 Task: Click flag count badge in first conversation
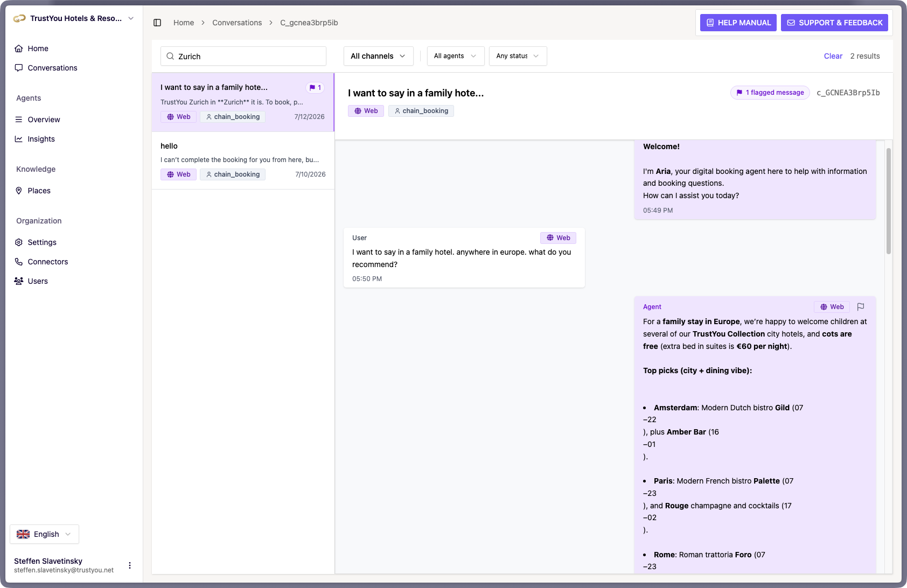(x=315, y=87)
